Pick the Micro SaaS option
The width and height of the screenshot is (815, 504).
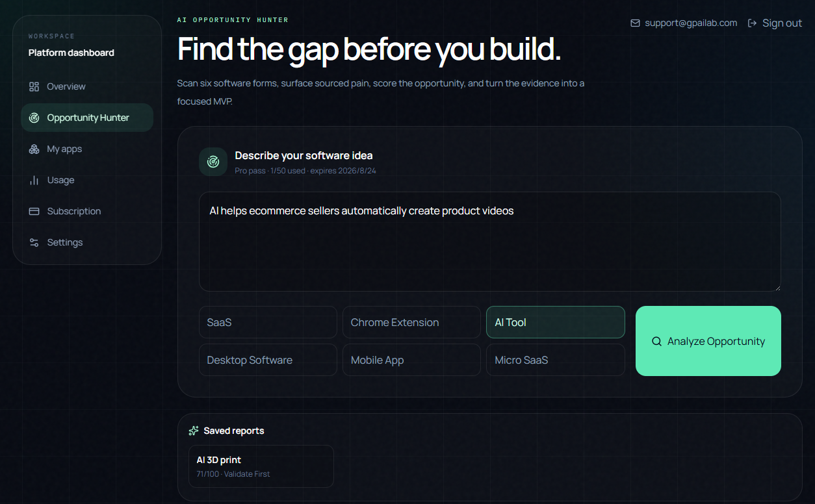556,360
